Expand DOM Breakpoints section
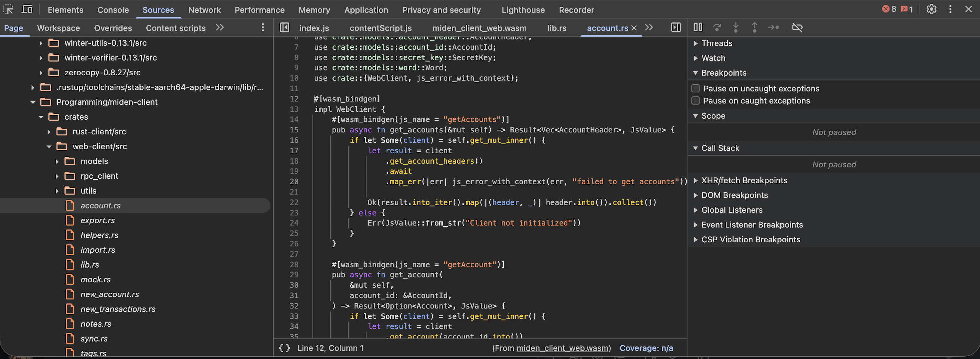Image resolution: width=980 pixels, height=359 pixels. (x=735, y=195)
